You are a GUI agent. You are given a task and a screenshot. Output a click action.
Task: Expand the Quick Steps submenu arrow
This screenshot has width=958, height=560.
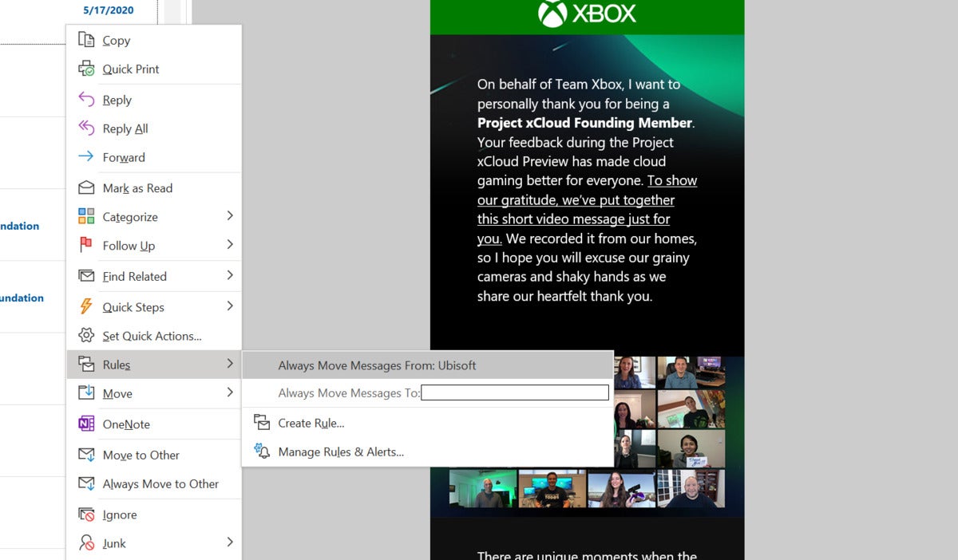pyautogui.click(x=230, y=306)
